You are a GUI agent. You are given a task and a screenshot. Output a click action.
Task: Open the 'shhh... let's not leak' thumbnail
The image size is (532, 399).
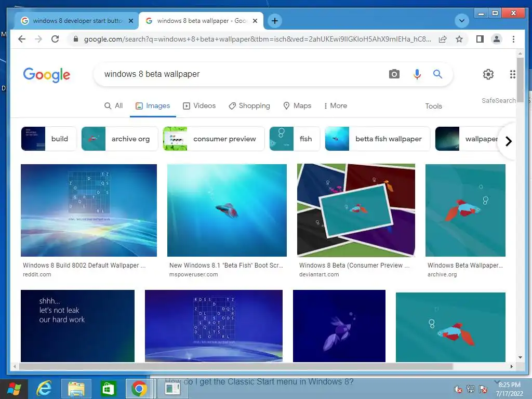pos(77,326)
